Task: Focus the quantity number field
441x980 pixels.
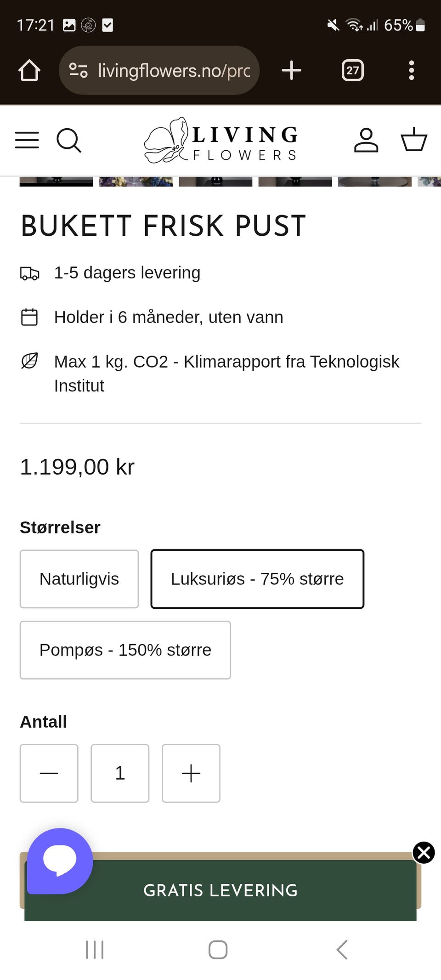Action: point(120,773)
